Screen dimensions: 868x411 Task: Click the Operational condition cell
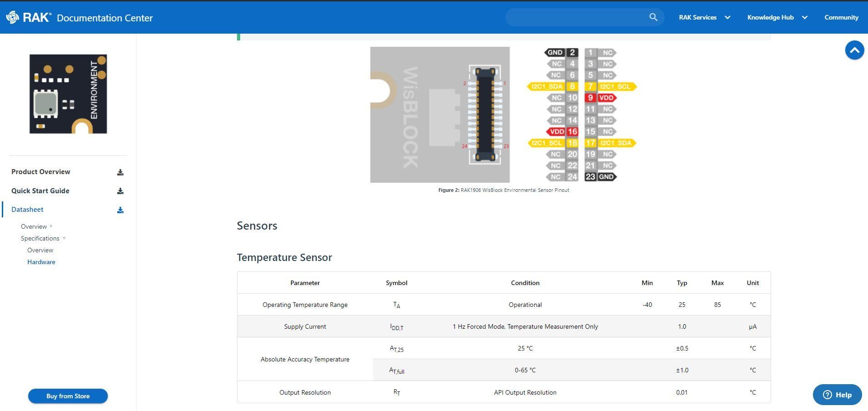coord(525,305)
